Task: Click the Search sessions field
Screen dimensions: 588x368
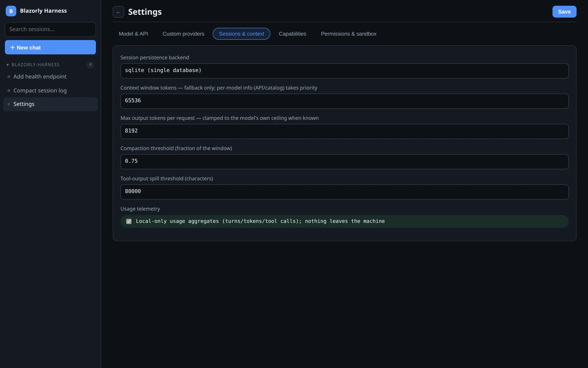Action: (50, 29)
